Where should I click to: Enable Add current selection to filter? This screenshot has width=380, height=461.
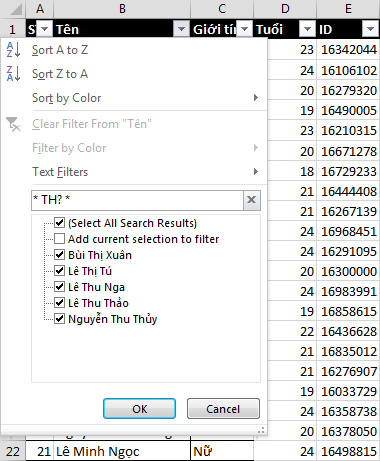(60, 239)
